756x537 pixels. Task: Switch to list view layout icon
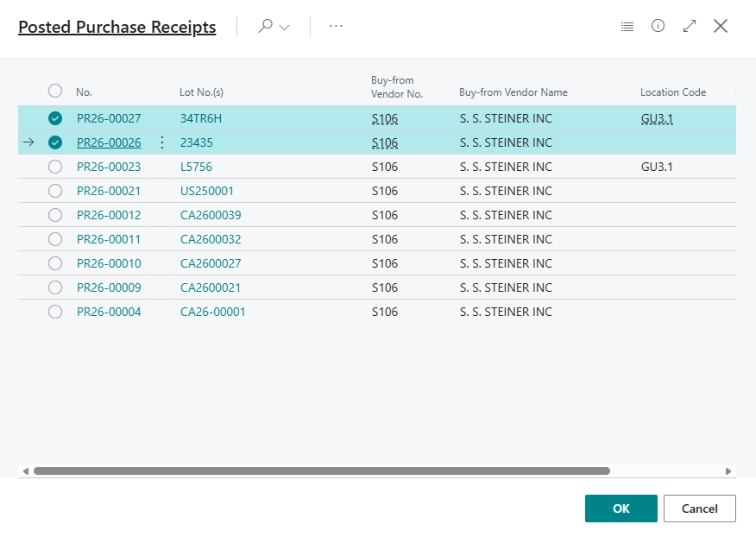627,27
